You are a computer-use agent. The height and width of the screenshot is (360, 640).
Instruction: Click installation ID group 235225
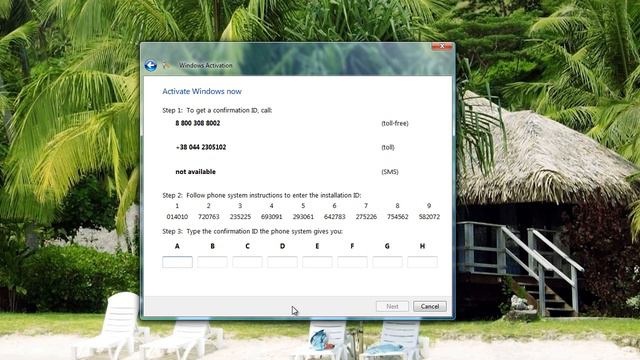pos(240,217)
